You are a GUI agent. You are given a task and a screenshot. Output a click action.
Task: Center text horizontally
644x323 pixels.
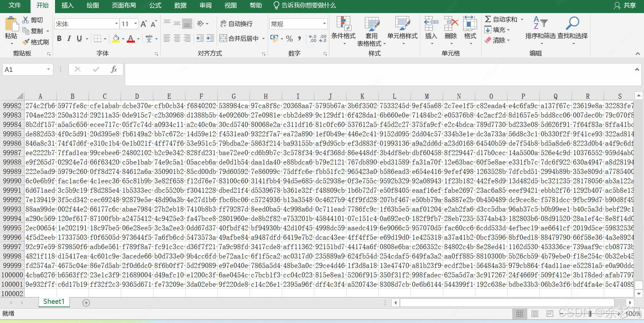[x=177, y=39]
